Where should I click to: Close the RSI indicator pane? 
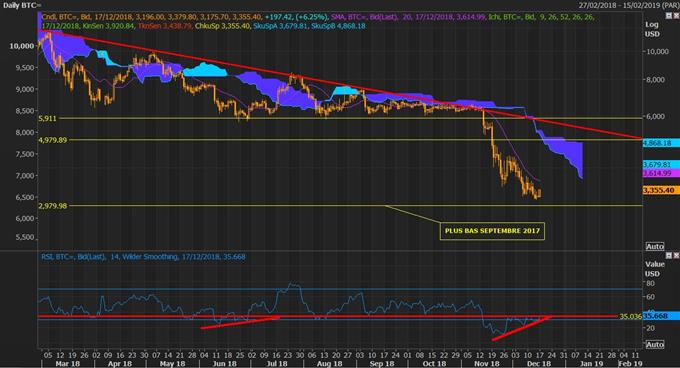coord(676,256)
